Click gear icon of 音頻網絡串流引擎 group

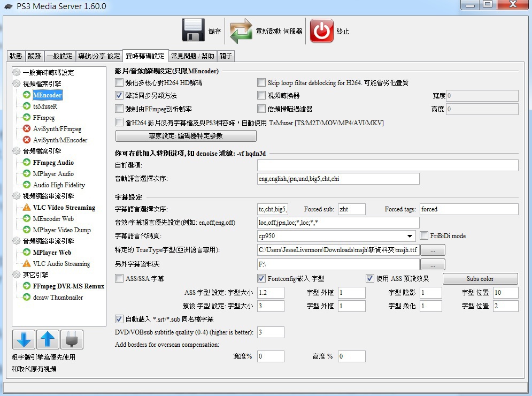pos(17,240)
